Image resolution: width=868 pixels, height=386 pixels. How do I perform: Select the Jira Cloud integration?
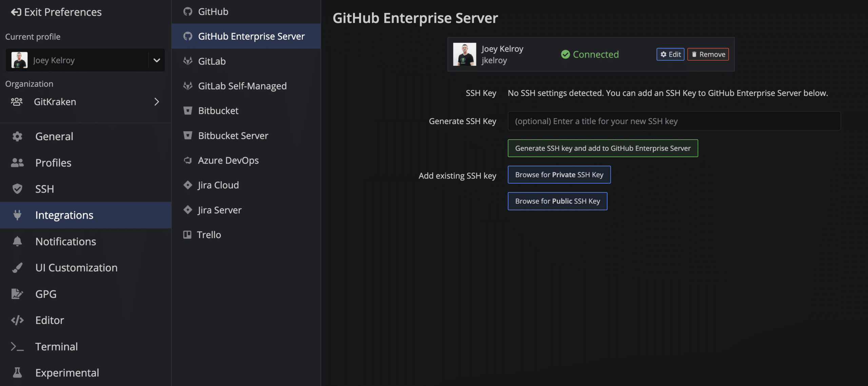point(246,185)
